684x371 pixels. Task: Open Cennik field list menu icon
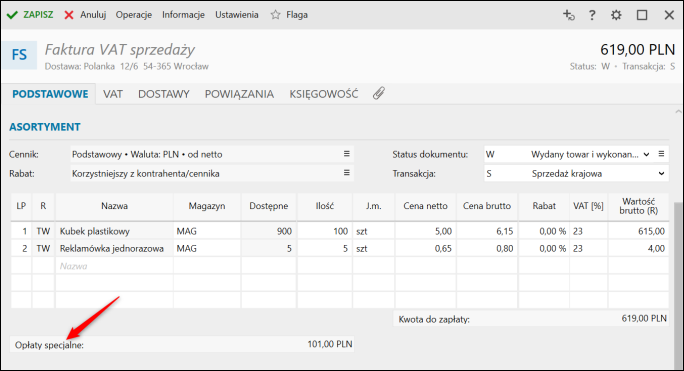[347, 154]
